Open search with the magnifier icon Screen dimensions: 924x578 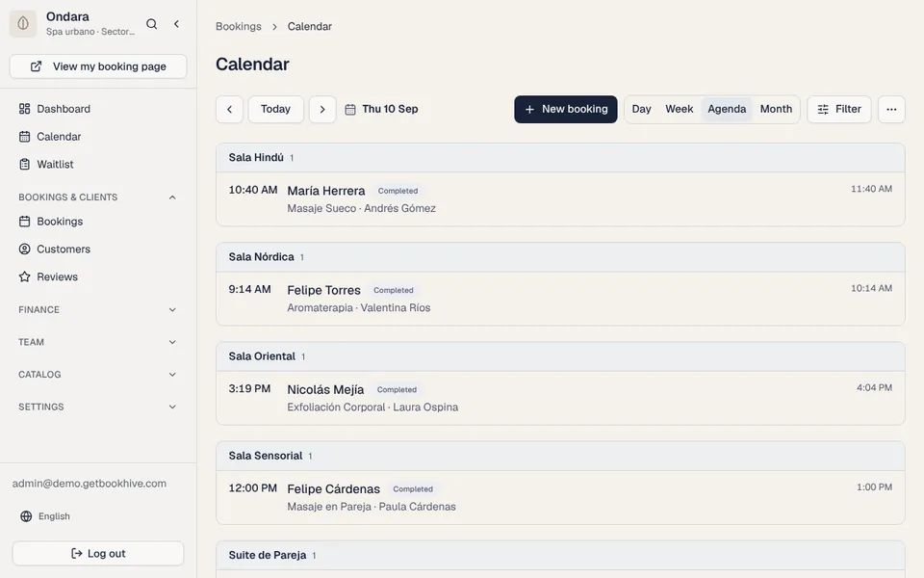click(151, 23)
